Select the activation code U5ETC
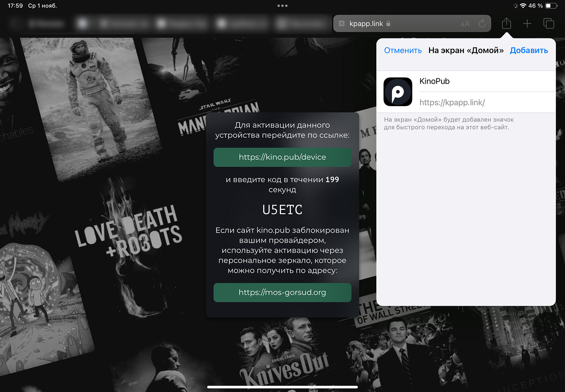Image resolution: width=565 pixels, height=392 pixels. (x=282, y=210)
